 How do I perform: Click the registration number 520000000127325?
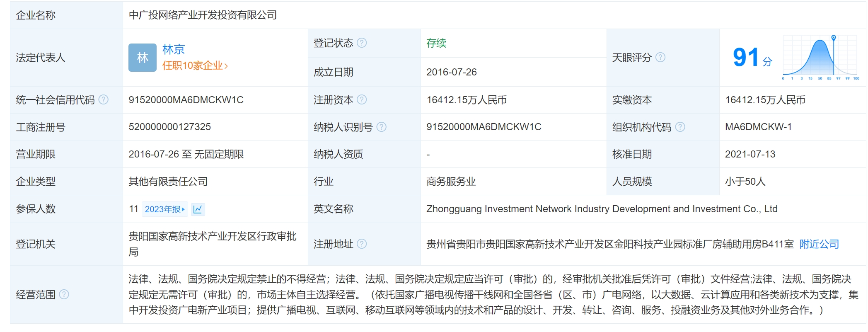(170, 127)
